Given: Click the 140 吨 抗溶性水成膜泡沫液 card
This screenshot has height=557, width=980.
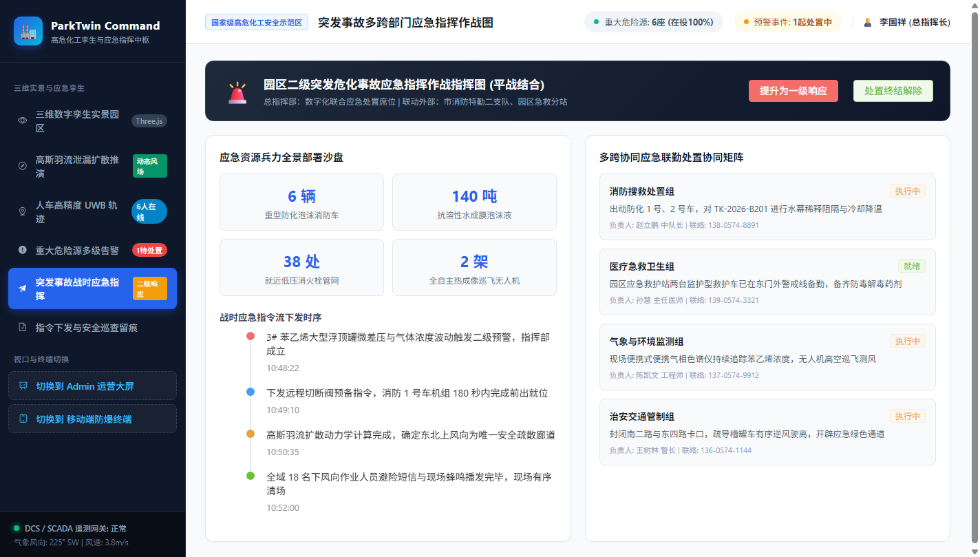Looking at the screenshot, I should [x=474, y=202].
